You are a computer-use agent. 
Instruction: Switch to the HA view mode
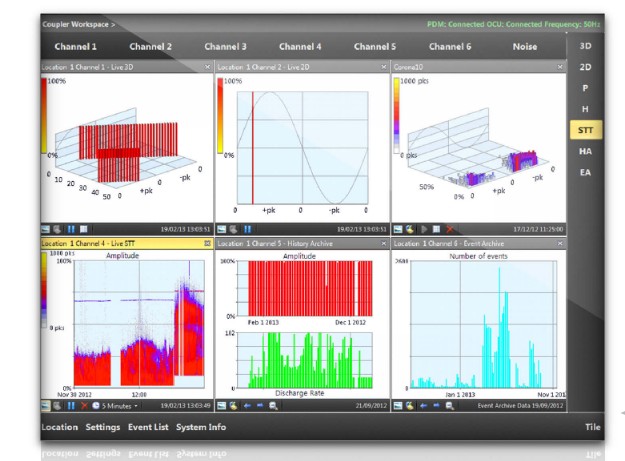coord(585,151)
